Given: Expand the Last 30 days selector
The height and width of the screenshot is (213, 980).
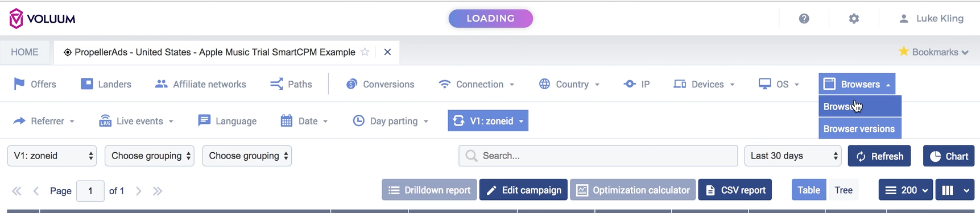Looking at the screenshot, I should 793,156.
